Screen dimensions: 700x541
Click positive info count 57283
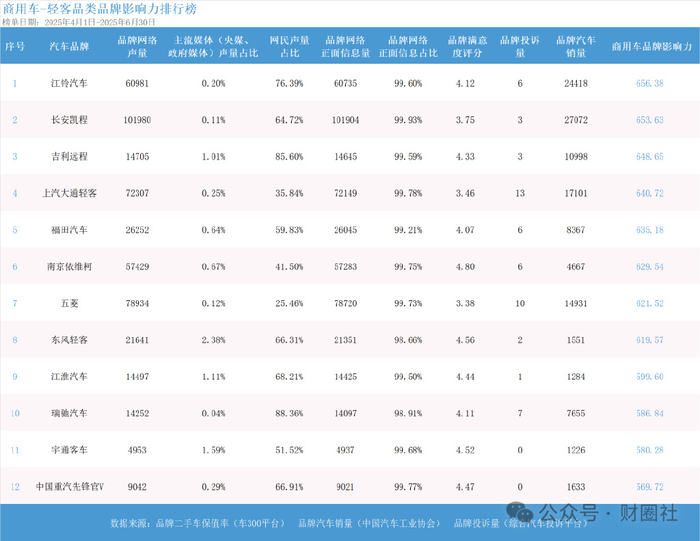pos(346,266)
